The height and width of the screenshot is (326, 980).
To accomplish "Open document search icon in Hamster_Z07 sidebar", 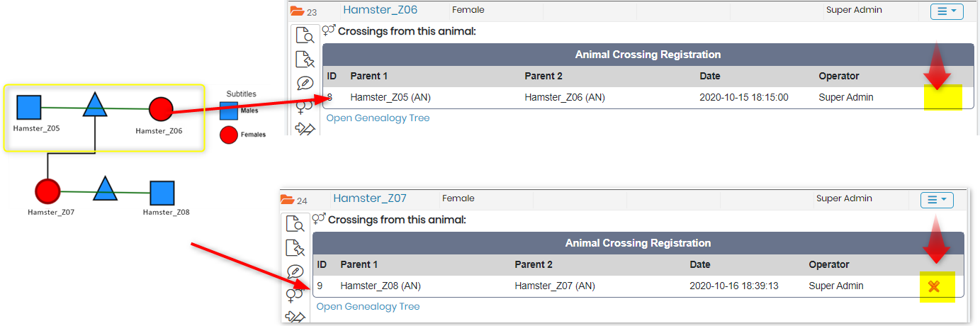I will pyautogui.click(x=295, y=224).
